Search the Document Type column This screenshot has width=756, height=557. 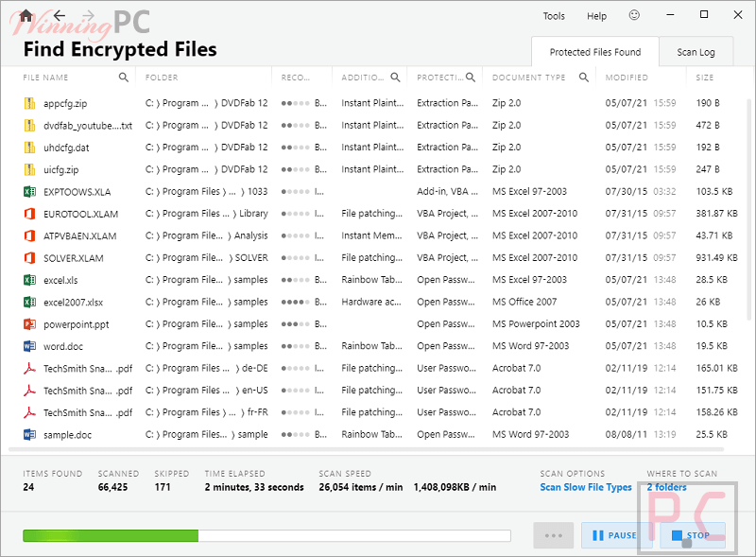(584, 78)
